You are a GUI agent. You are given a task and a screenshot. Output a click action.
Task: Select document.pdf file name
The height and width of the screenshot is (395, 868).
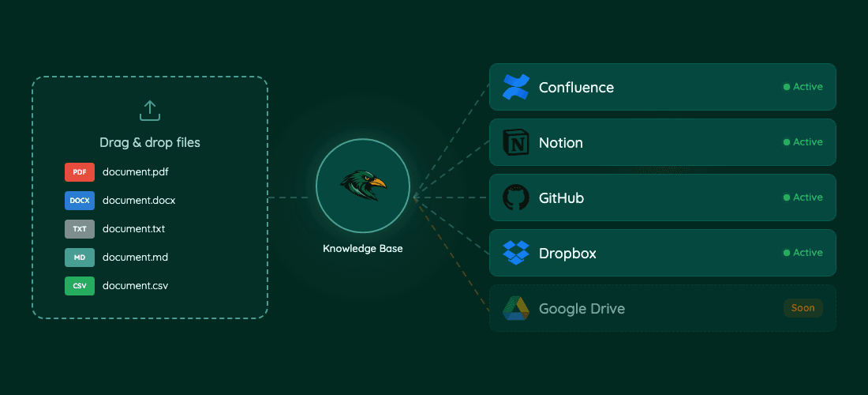[136, 172]
